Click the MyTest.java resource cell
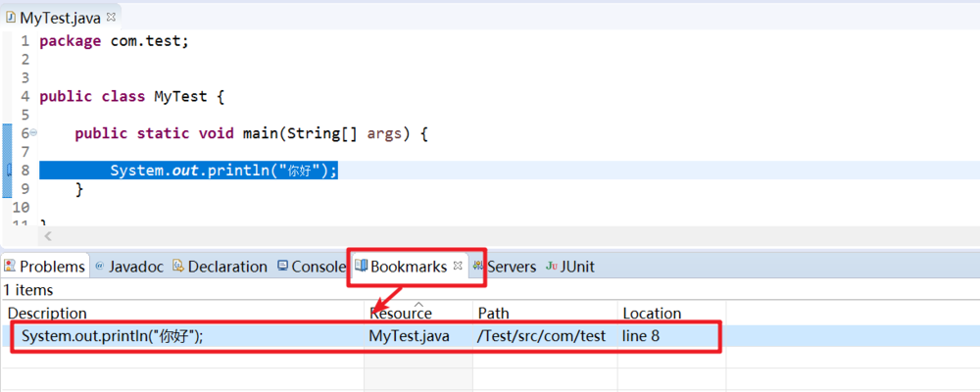The width and height of the screenshot is (980, 392). click(x=409, y=336)
